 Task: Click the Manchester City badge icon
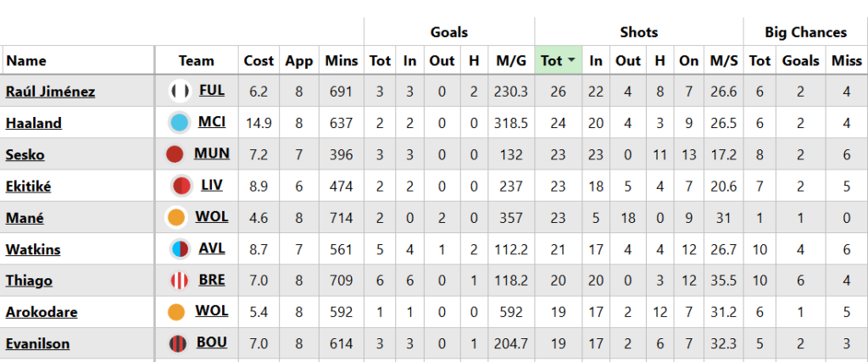click(x=179, y=123)
